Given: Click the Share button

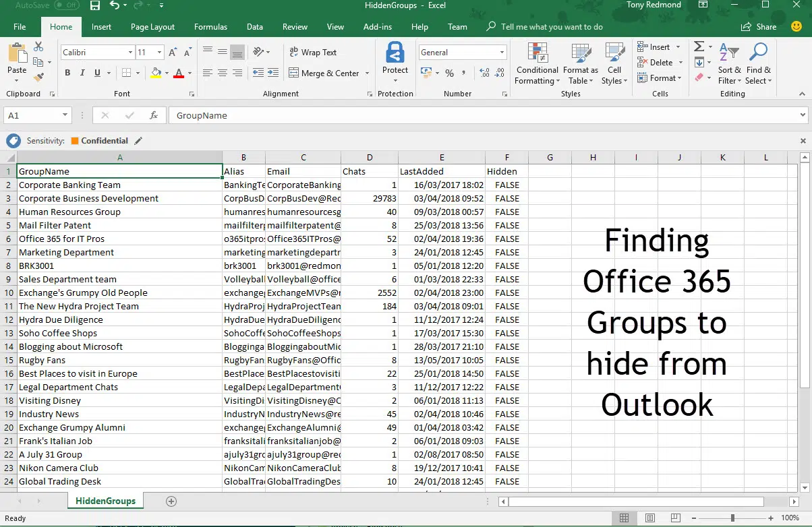Looking at the screenshot, I should (x=759, y=27).
